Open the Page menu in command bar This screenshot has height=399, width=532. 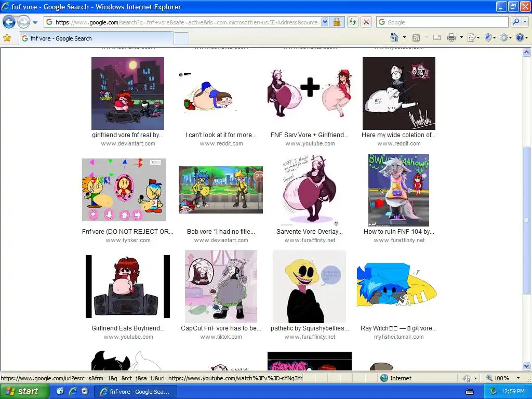[473, 37]
